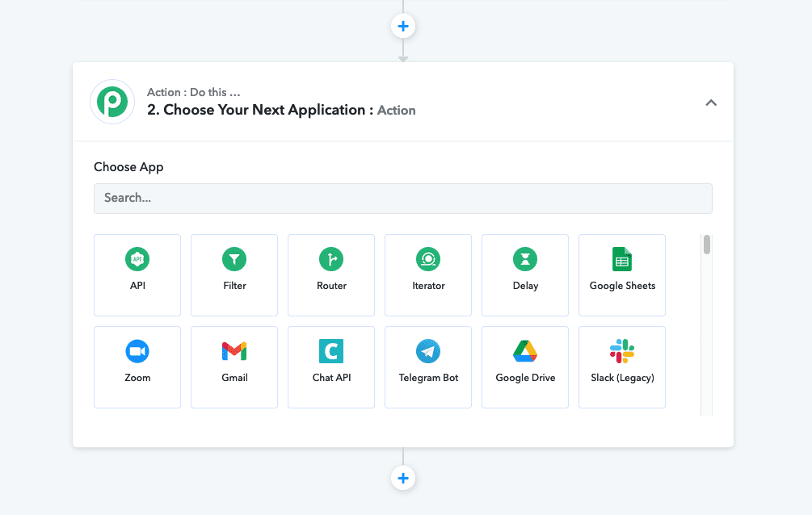
Task: Choose the Gmail envelope icon
Action: [x=234, y=351]
